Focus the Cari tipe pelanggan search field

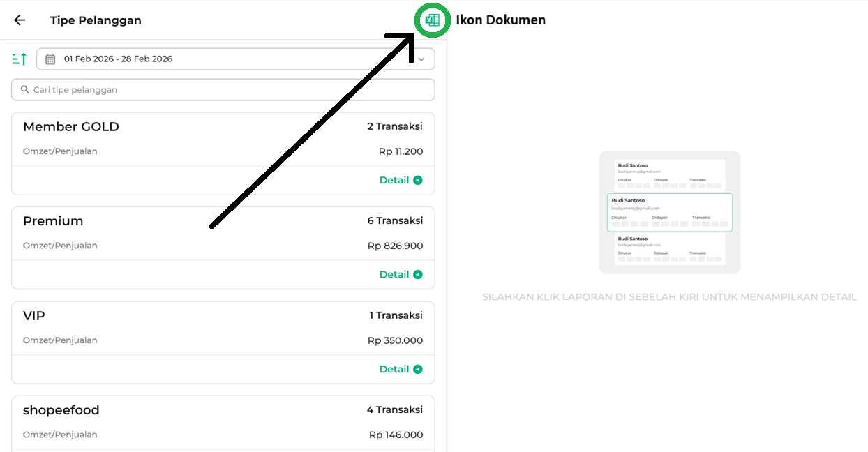tap(223, 90)
